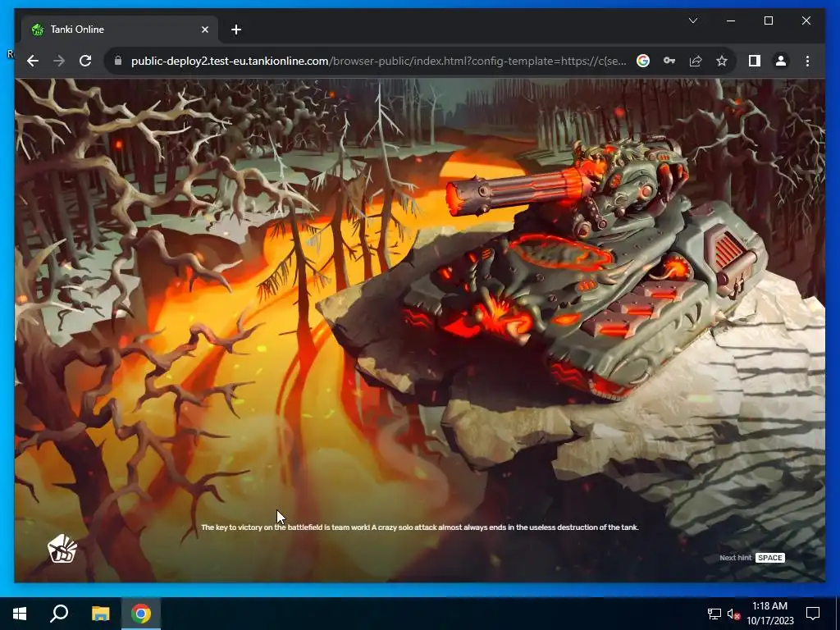Select the Tanki Online browser tab
This screenshot has height=630, width=840.
pyautogui.click(x=120, y=30)
